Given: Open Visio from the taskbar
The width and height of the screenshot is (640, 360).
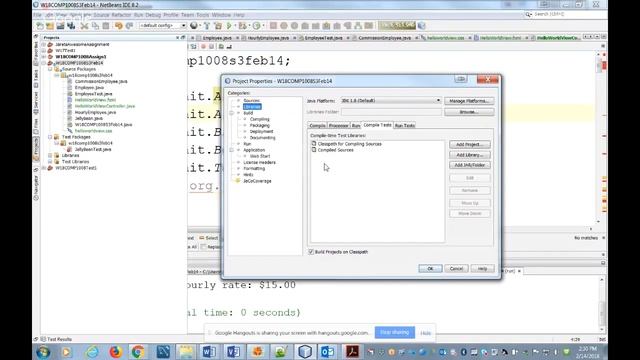Looking at the screenshot, I should click(x=233, y=351).
